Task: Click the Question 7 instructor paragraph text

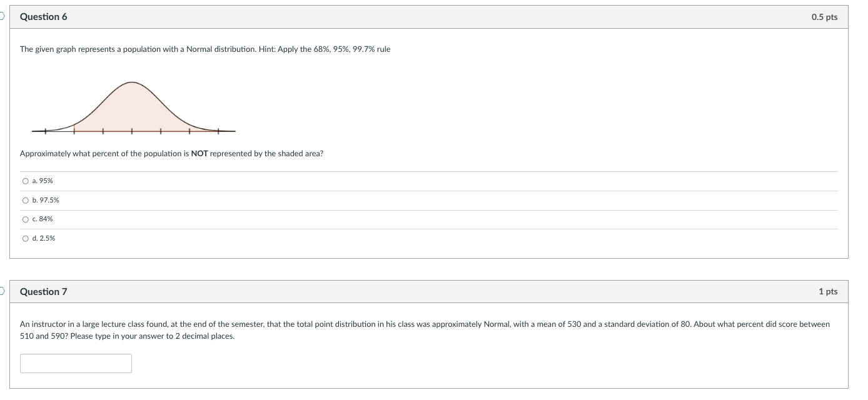Action: click(x=425, y=330)
